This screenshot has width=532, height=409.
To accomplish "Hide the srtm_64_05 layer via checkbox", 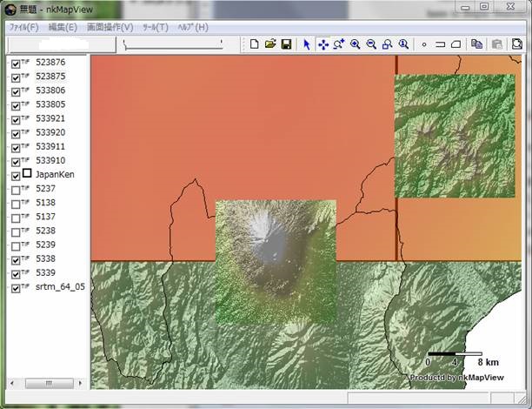I will click(16, 287).
